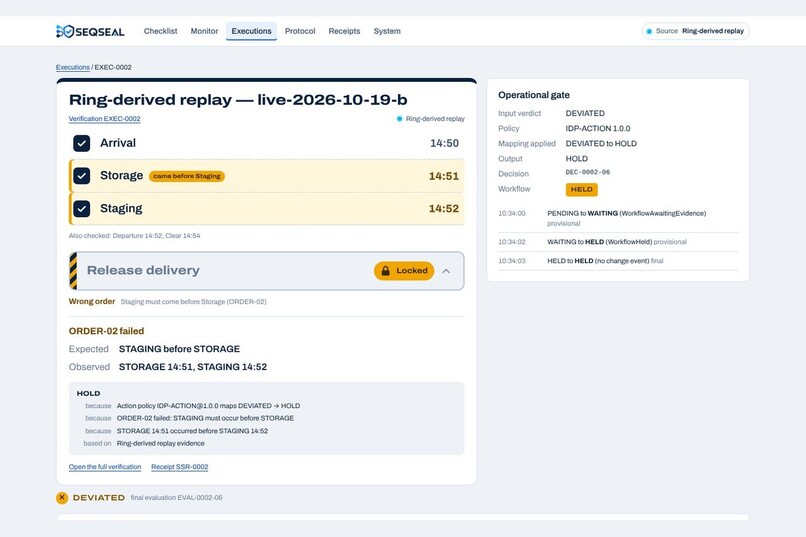Click the line 'Action policy IDP-ACTION@1.0.0 maps DEVIATED → HOLD'
This screenshot has height=537, width=806.
pos(208,406)
